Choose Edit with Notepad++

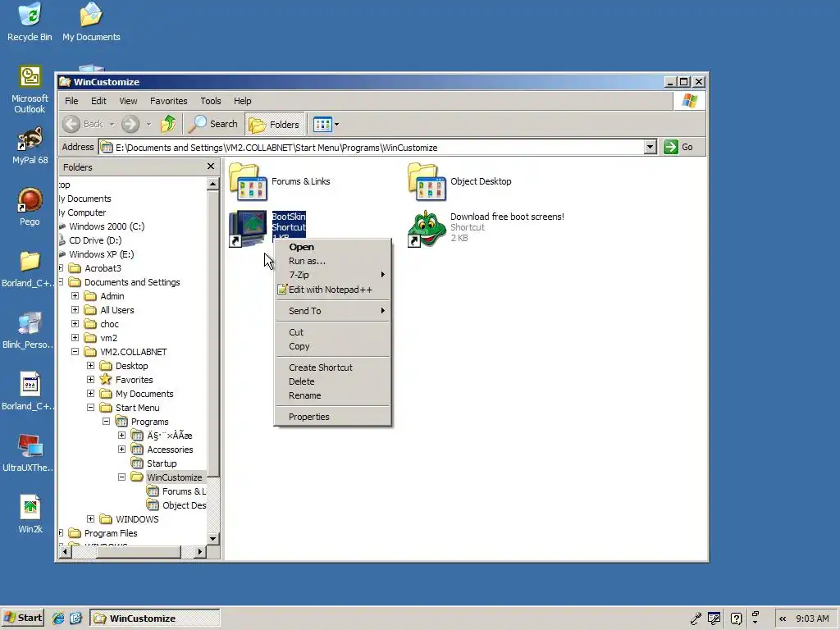(x=333, y=290)
